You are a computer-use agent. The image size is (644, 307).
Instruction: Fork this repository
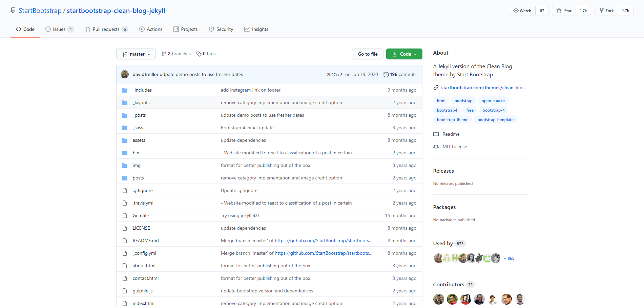pyautogui.click(x=606, y=11)
